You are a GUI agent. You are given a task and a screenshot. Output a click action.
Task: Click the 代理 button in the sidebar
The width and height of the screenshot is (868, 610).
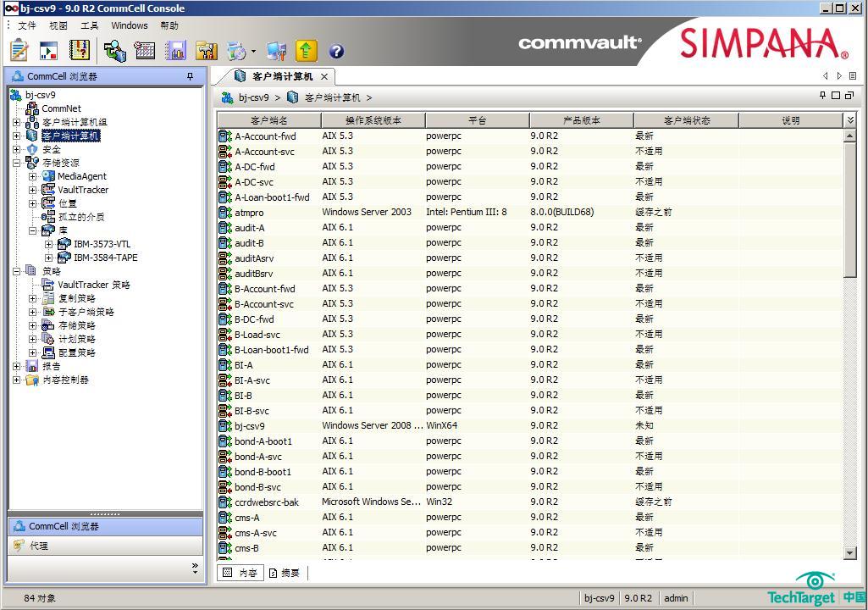(39, 546)
